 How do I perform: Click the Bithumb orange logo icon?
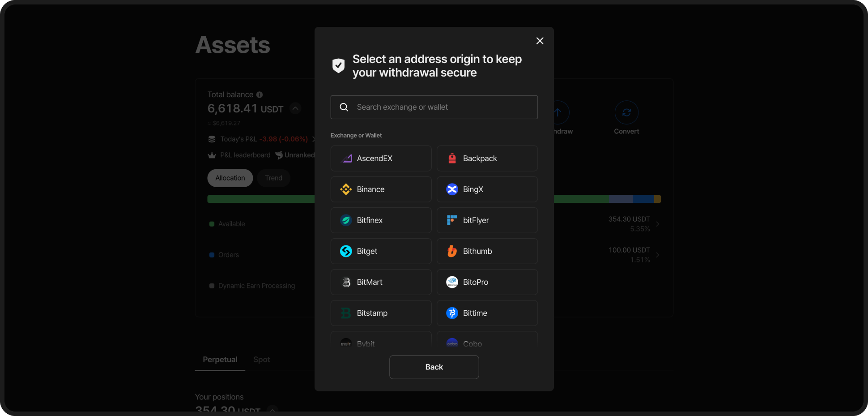coord(452,251)
